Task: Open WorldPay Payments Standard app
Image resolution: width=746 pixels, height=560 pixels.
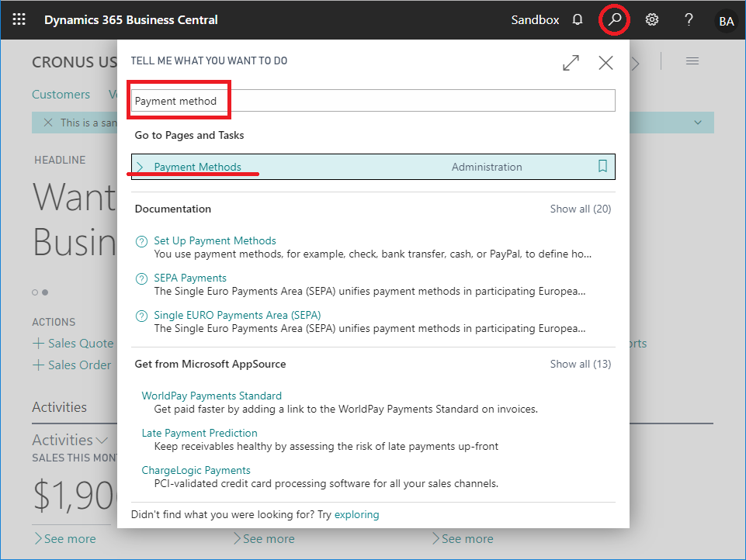Action: point(212,396)
